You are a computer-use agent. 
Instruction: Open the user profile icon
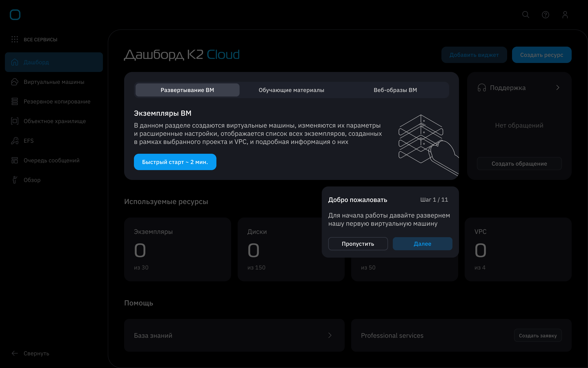tap(565, 15)
